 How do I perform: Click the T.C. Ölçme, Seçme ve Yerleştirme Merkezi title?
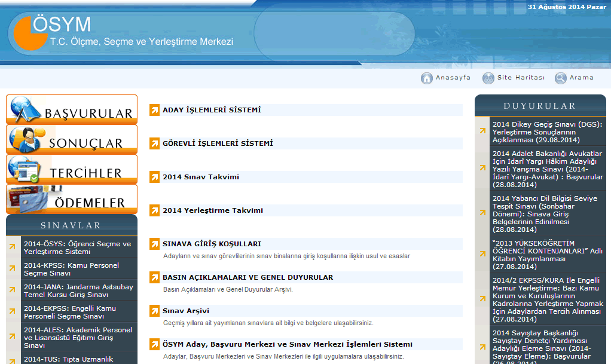pos(142,42)
